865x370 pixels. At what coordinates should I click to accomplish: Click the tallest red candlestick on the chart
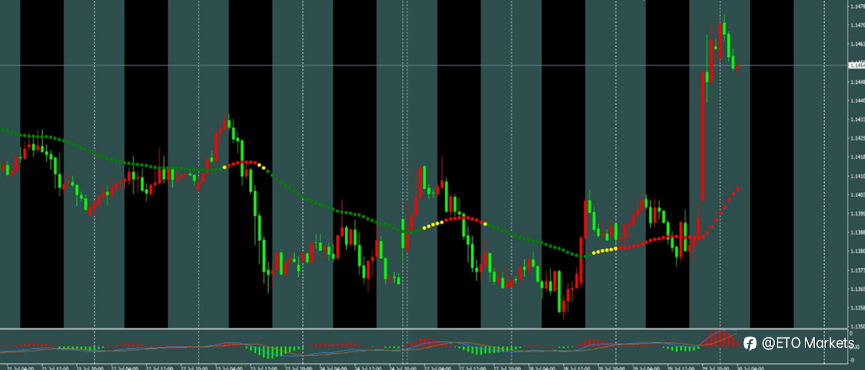coord(703,136)
